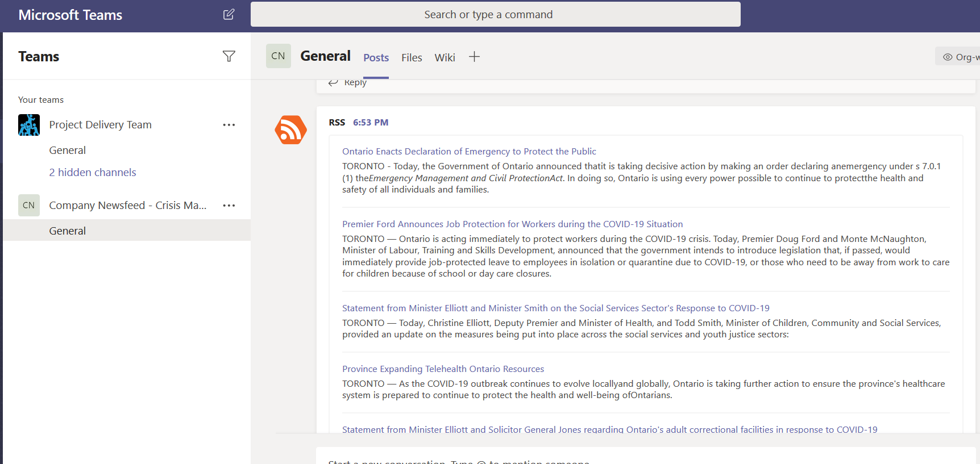Image resolution: width=980 pixels, height=464 pixels.
Task: Open the Teams filter funnel icon
Action: pyautogui.click(x=229, y=56)
